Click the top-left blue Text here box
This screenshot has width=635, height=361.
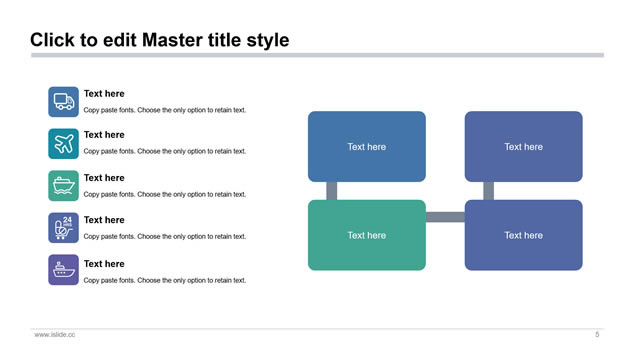367,147
